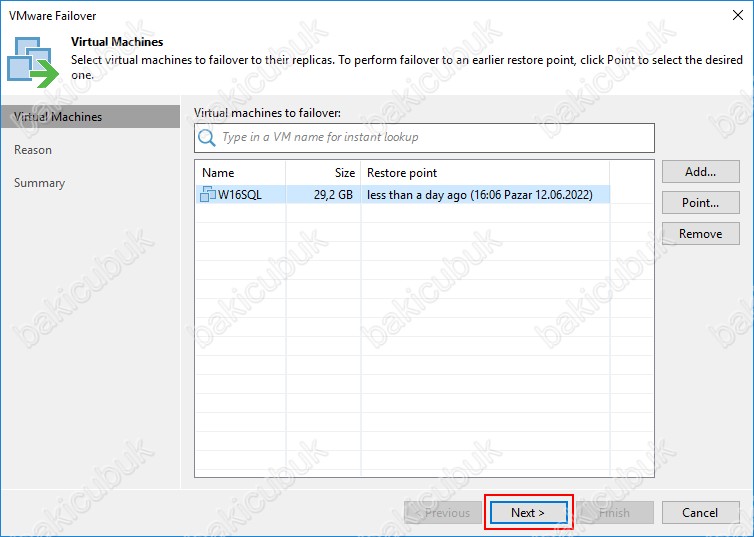Sort by Restore point column header
The image size is (754, 537).
pyautogui.click(x=485, y=173)
